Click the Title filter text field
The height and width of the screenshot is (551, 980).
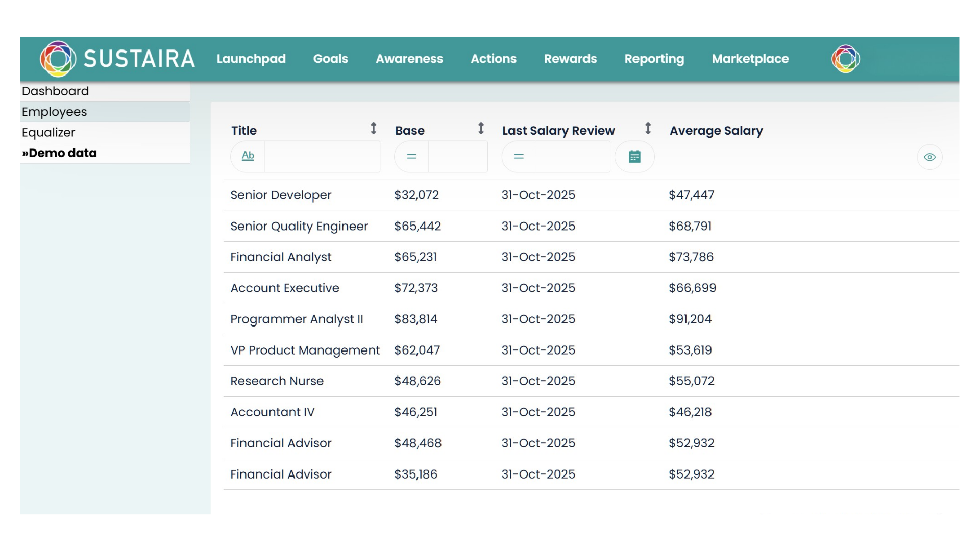pyautogui.click(x=322, y=157)
